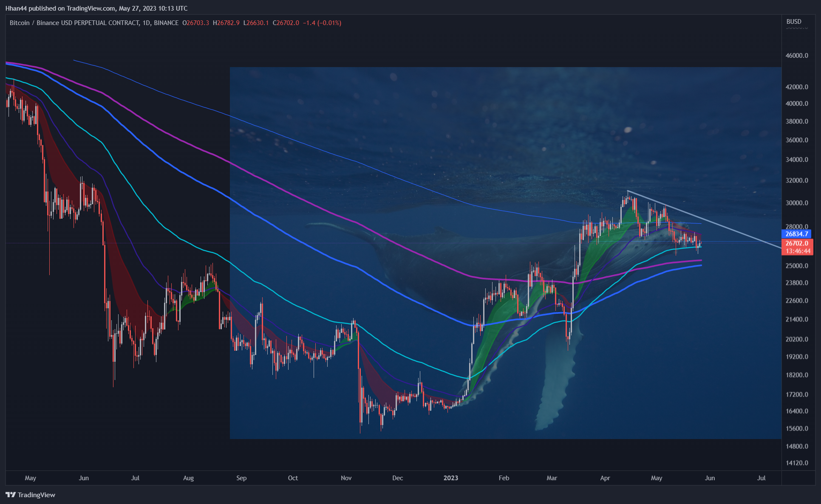821x504 pixels.
Task: Click the bold '2023' label on the time axis
Action: pos(451,478)
